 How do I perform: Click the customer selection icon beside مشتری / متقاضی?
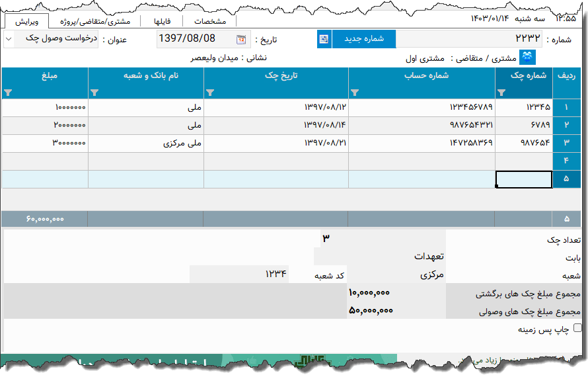527,58
